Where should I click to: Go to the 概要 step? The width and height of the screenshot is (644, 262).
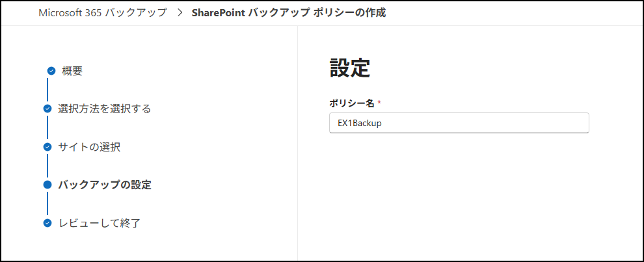(x=72, y=71)
